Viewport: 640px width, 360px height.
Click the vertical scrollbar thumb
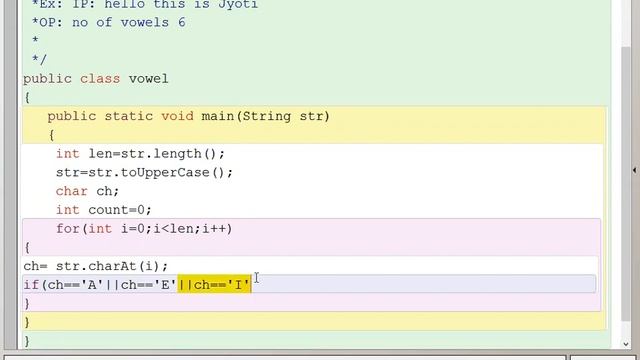coord(626,184)
